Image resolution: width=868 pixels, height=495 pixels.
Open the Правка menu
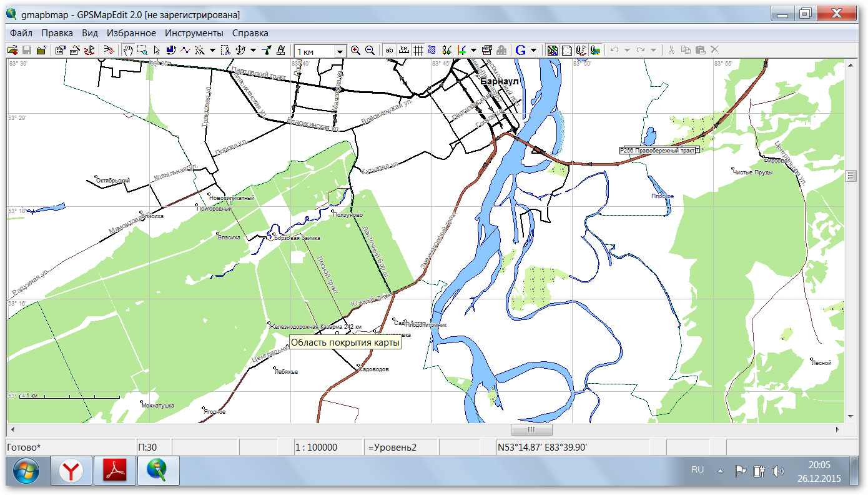[57, 33]
